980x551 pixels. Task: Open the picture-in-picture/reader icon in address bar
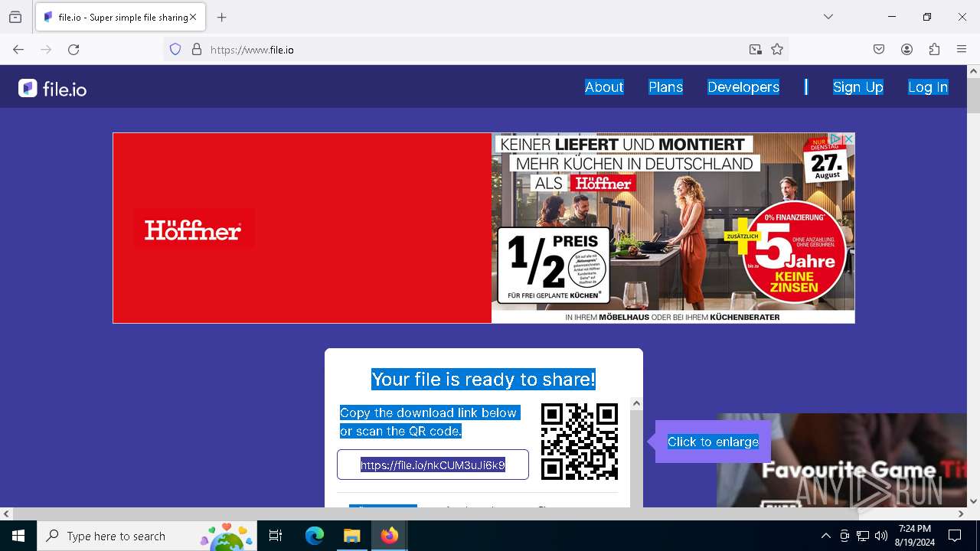point(756,50)
